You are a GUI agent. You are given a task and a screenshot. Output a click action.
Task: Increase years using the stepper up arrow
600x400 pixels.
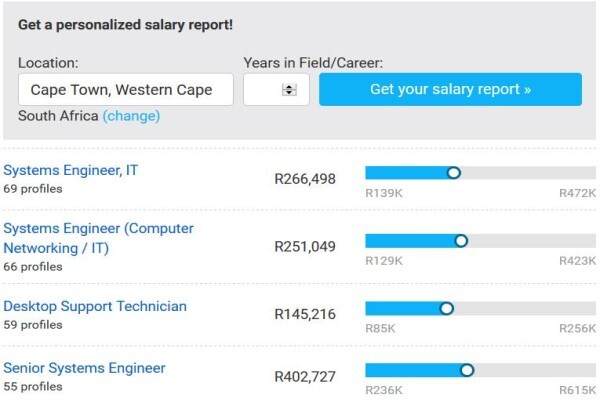289,87
